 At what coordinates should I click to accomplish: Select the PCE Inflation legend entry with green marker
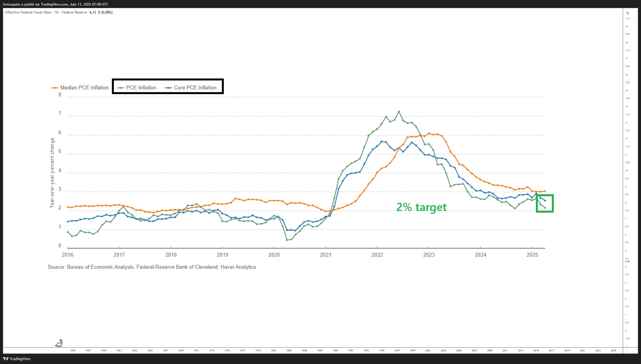pyautogui.click(x=137, y=88)
